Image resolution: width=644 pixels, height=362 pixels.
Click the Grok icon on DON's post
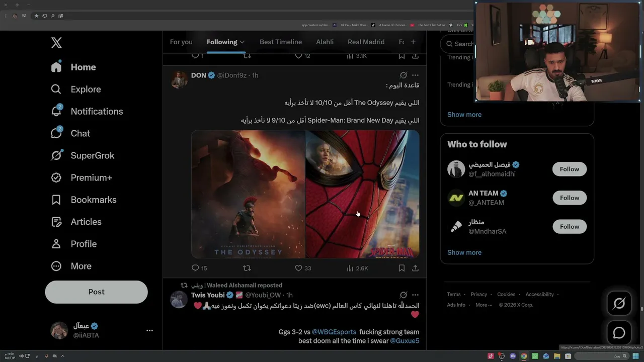[403, 75]
